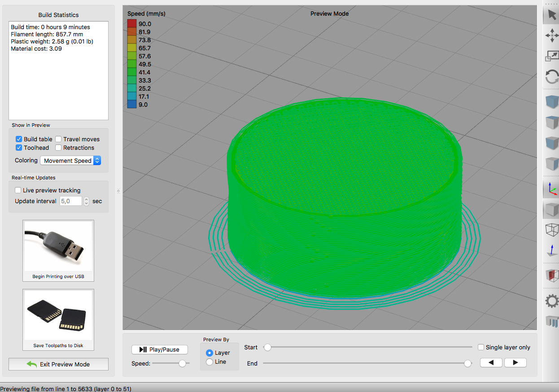This screenshot has width=559, height=392.
Task: Open the cross section view tool
Action: click(x=551, y=275)
